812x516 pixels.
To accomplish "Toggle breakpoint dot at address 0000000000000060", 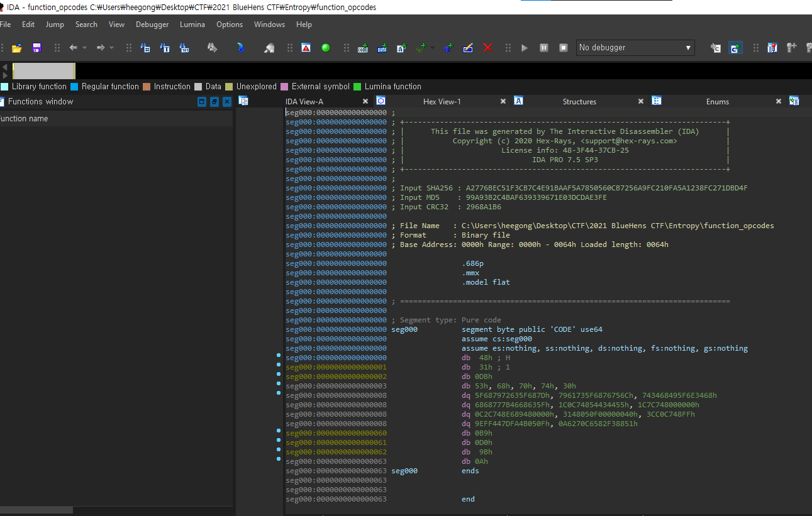I will 279,431.
